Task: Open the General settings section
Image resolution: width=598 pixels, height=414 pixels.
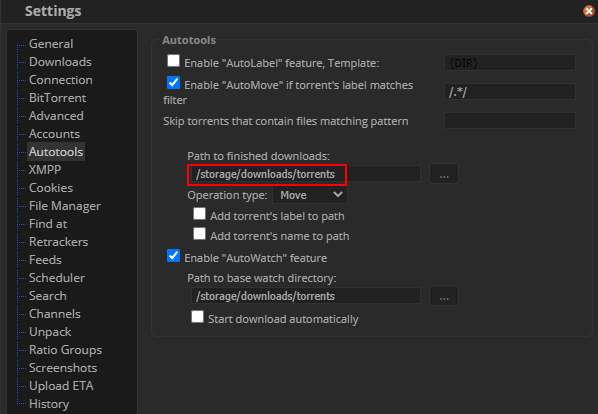Action: click(x=51, y=44)
